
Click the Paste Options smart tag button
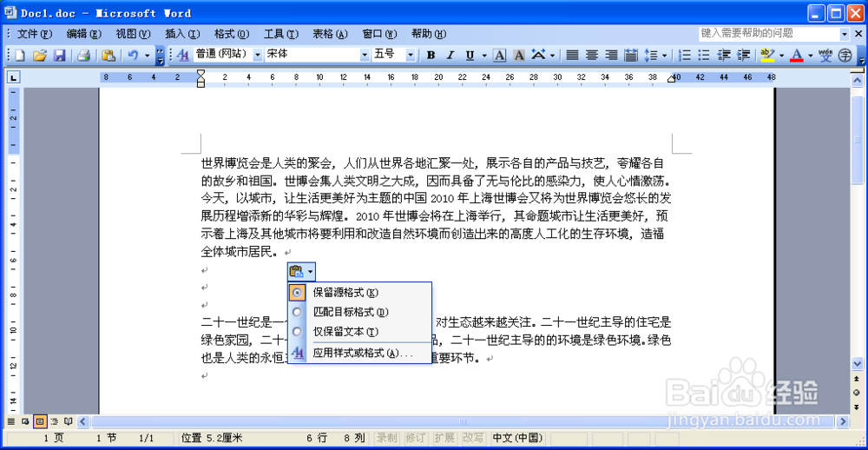click(x=302, y=272)
